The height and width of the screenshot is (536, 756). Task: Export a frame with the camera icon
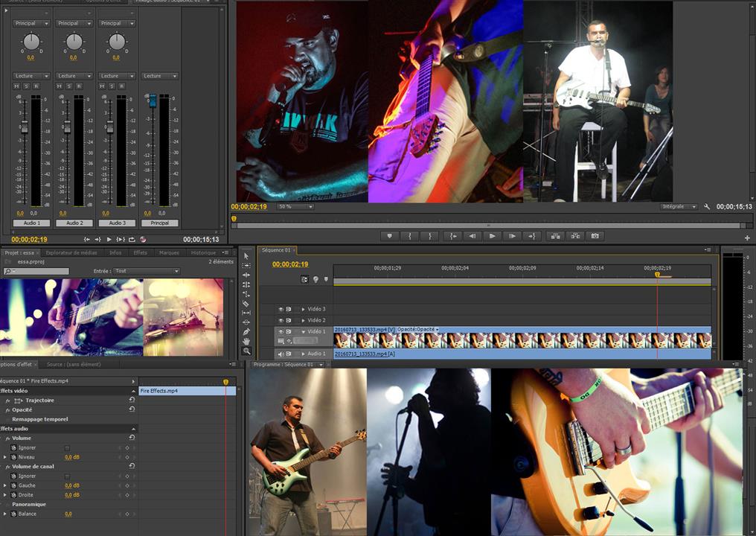point(595,236)
